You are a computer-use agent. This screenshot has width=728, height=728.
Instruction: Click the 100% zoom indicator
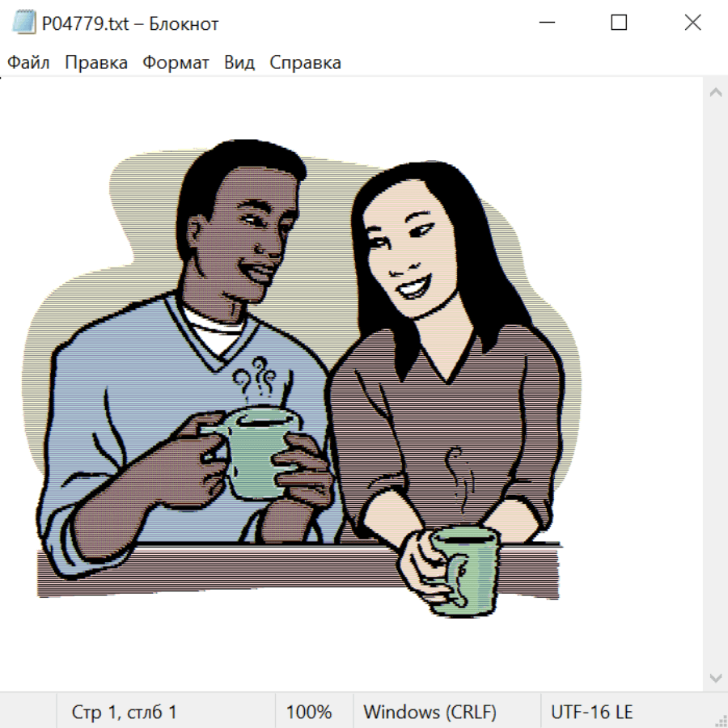coord(309,713)
